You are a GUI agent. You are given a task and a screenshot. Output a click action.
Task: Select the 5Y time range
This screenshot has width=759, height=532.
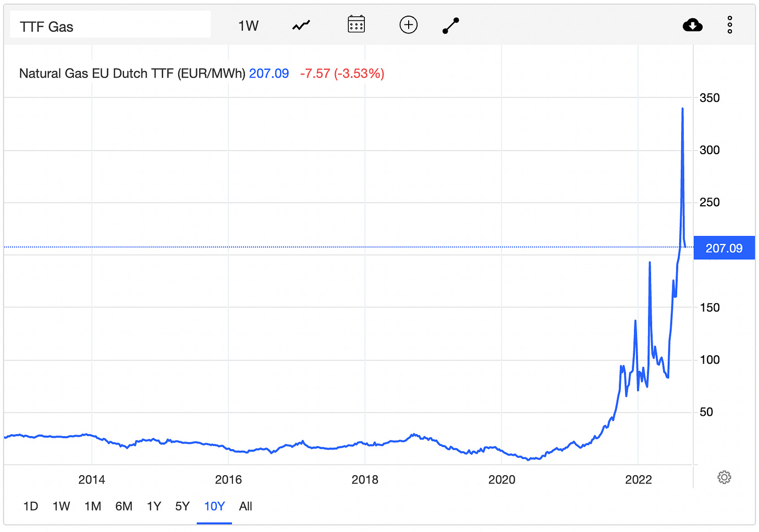click(x=182, y=506)
